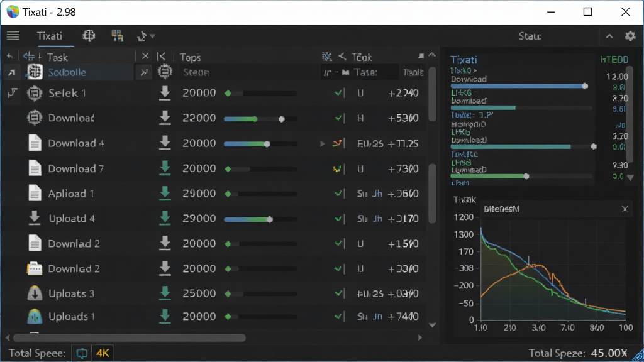Click the +2.240 value in Selek 1 row

[x=403, y=93]
